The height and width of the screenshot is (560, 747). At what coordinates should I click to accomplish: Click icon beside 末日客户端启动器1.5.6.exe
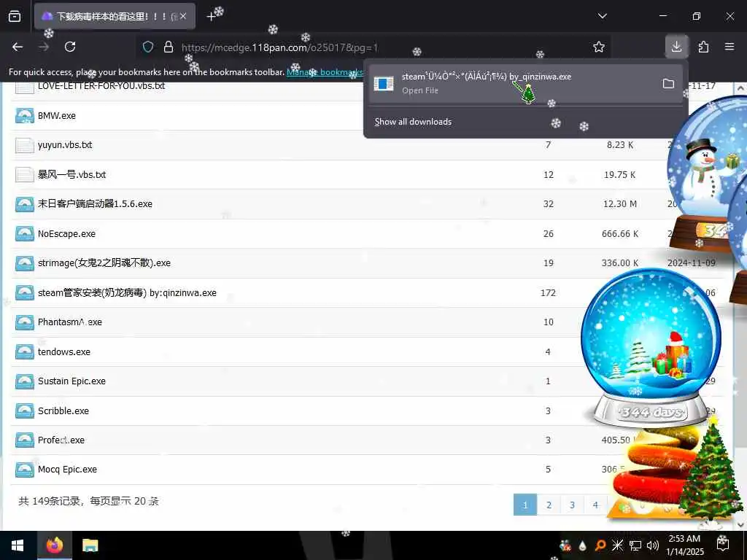(x=24, y=204)
